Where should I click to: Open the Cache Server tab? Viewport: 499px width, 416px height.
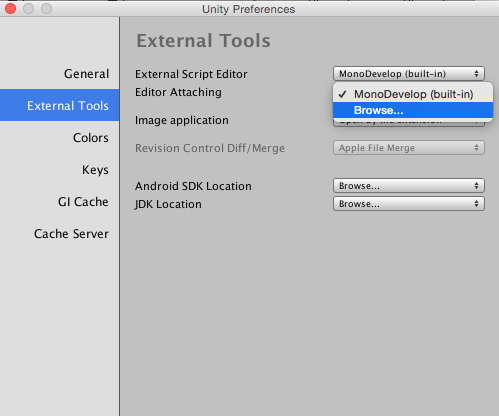pos(71,234)
